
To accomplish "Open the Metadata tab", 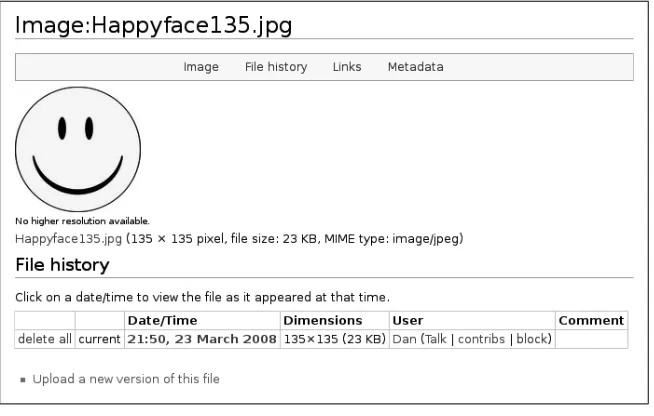I will [415, 67].
